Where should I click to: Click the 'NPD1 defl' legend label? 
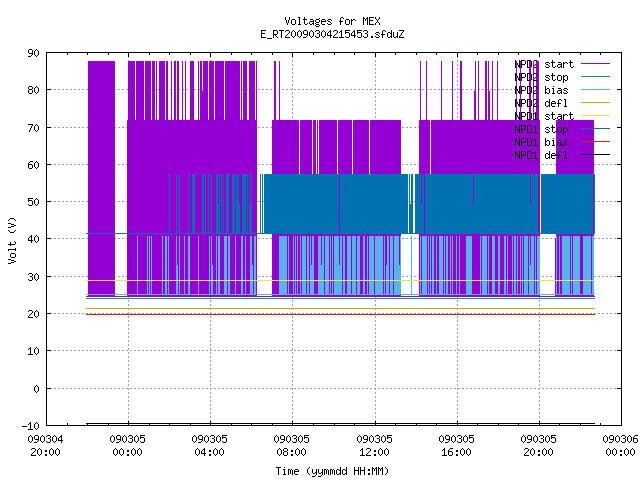[x=541, y=156]
